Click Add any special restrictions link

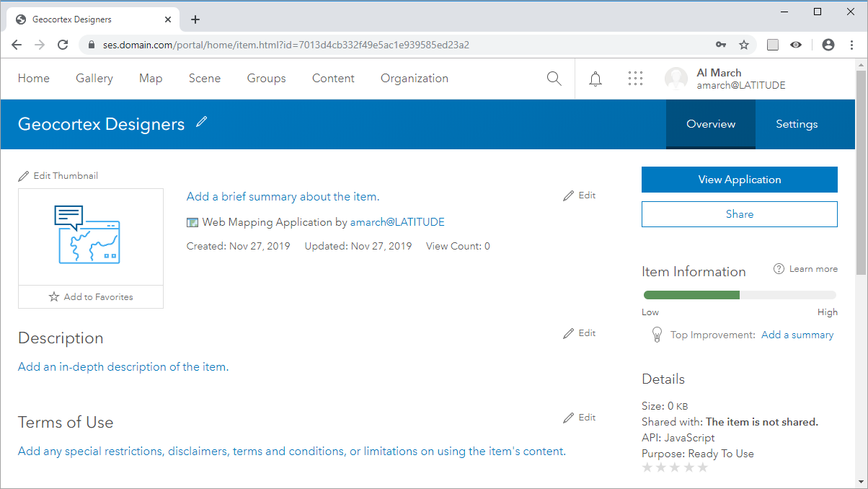291,451
